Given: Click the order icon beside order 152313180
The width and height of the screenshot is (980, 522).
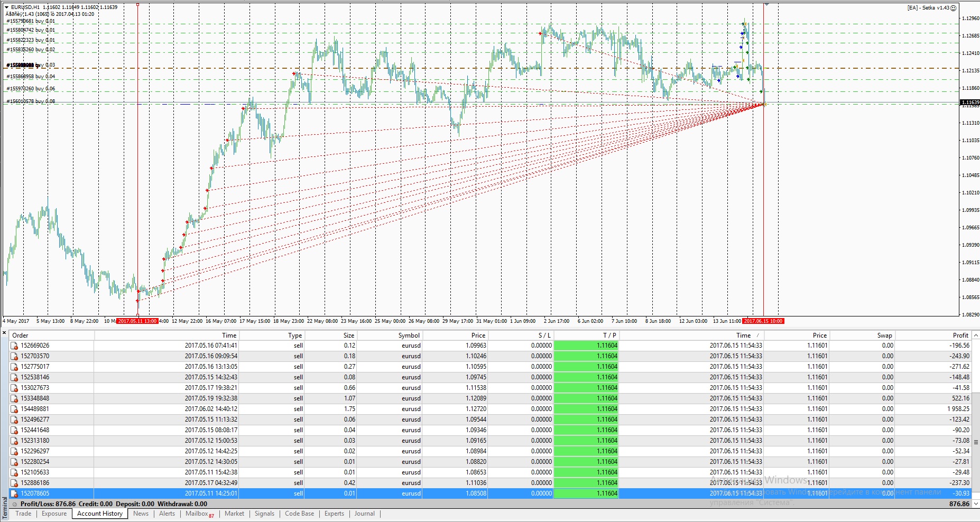Looking at the screenshot, I should 15,441.
